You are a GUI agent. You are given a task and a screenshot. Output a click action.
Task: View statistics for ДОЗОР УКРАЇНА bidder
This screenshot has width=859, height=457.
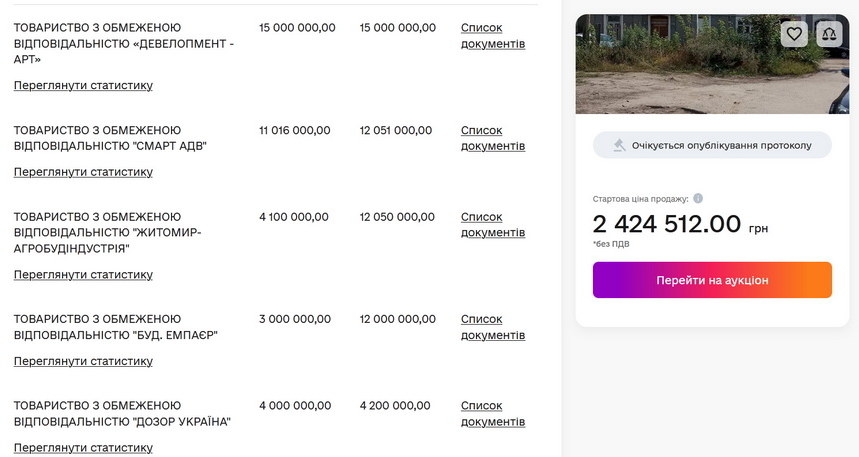[83, 447]
